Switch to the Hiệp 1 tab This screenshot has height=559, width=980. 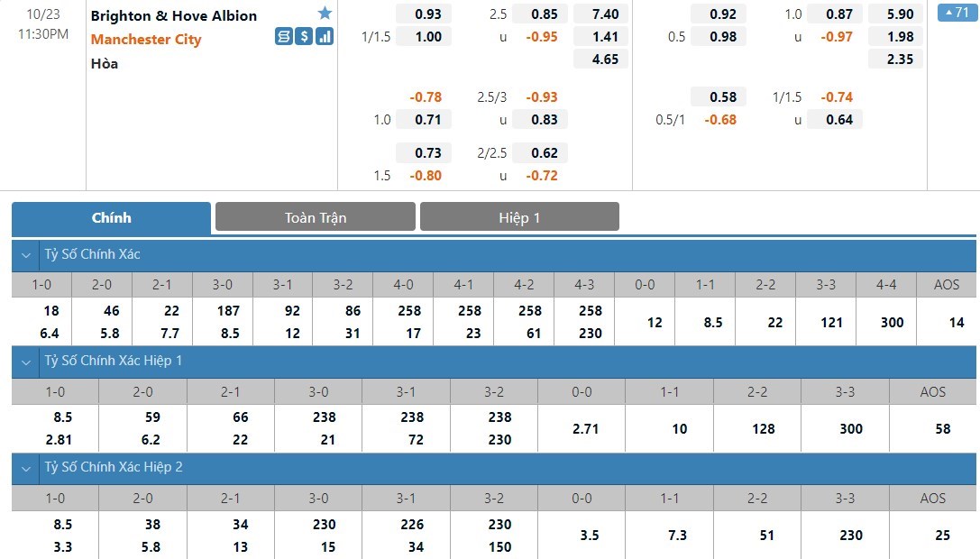coord(519,217)
